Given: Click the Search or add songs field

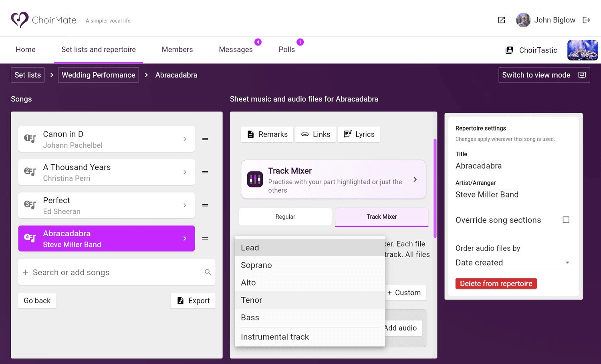Looking at the screenshot, I should point(117,272).
